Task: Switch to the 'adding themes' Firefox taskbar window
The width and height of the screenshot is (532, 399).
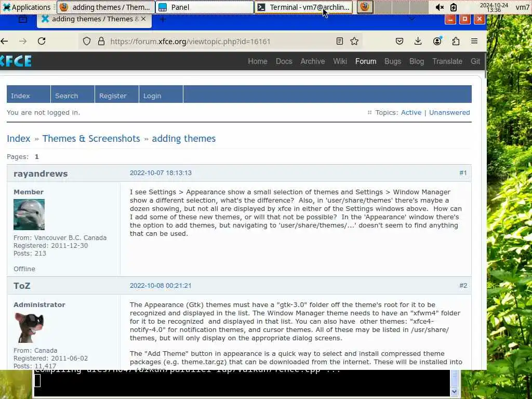Action: (106, 7)
